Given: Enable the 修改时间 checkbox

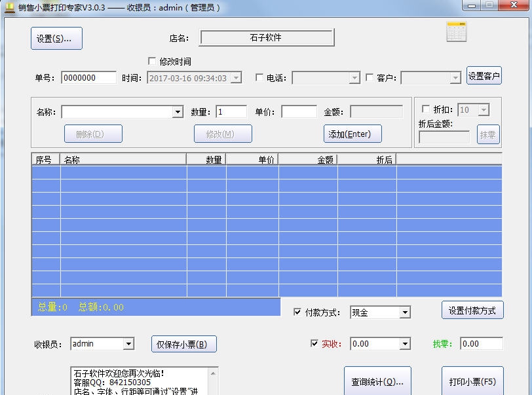Looking at the screenshot, I should [x=152, y=60].
